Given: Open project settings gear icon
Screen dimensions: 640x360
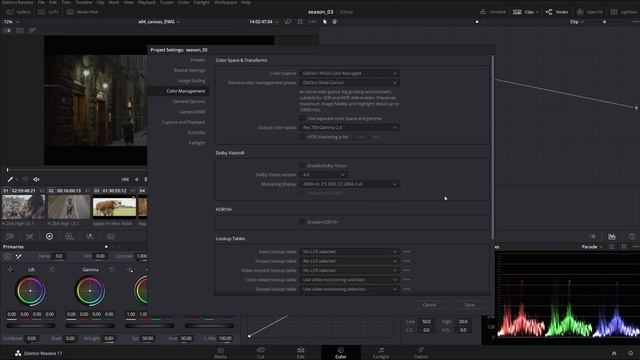Looking at the screenshot, I should [631, 353].
